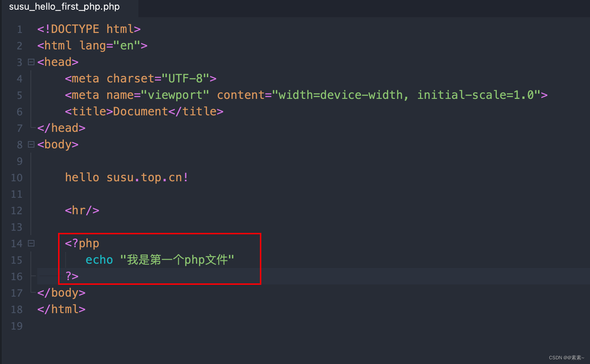Click line number 5 in the gutter
Viewport: 590px width, 364px height.
(x=20, y=95)
